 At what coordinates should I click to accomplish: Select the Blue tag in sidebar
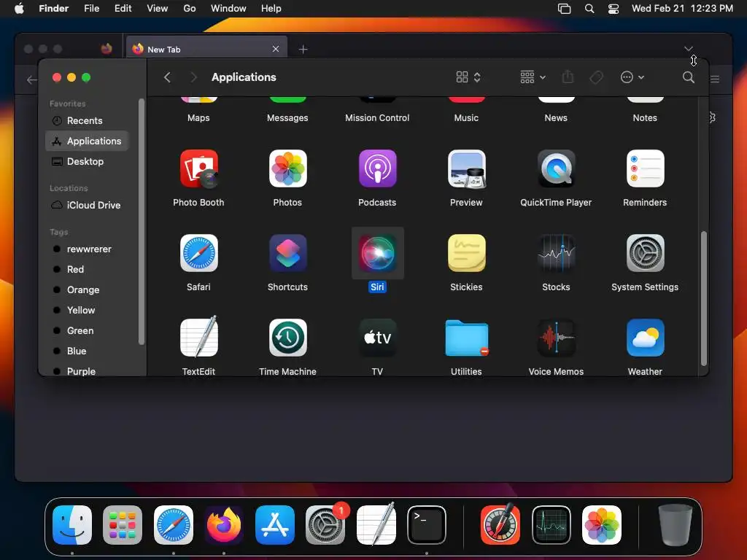tap(88, 351)
